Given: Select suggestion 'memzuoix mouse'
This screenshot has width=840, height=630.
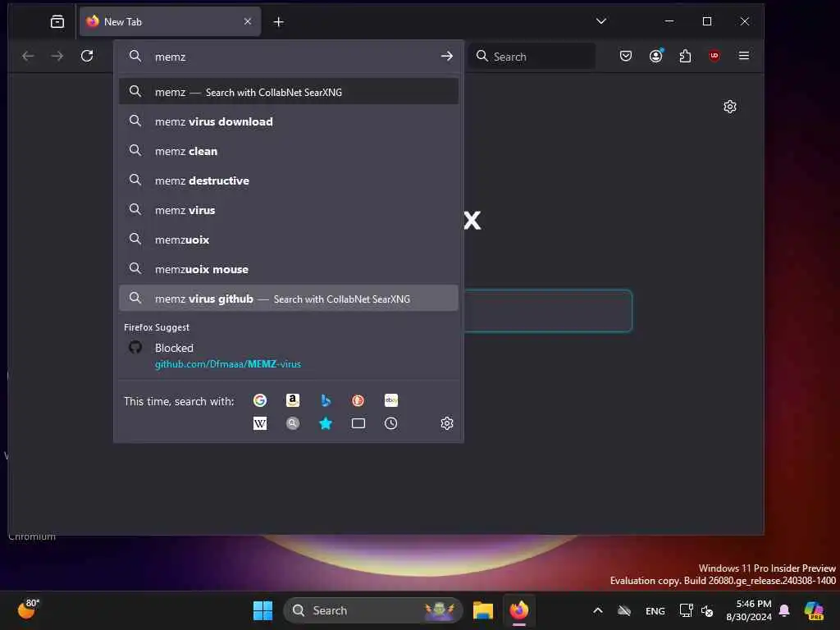Looking at the screenshot, I should (288, 269).
